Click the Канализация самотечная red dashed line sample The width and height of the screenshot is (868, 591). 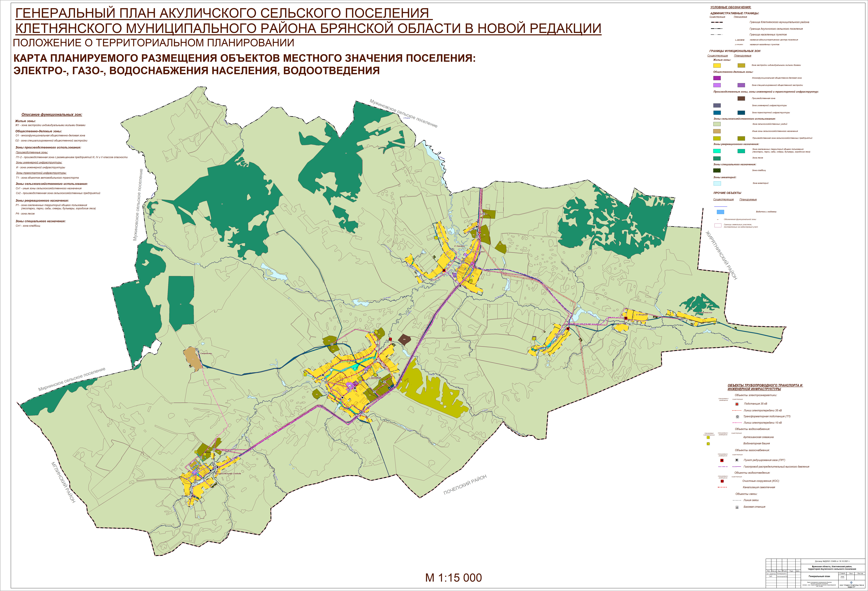722,487
